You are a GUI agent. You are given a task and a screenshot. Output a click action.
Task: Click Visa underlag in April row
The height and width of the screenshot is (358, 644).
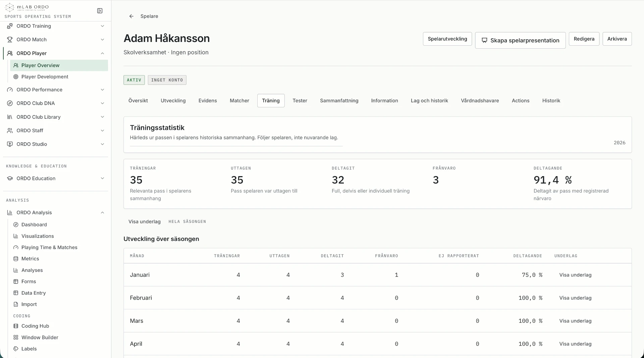click(x=575, y=344)
